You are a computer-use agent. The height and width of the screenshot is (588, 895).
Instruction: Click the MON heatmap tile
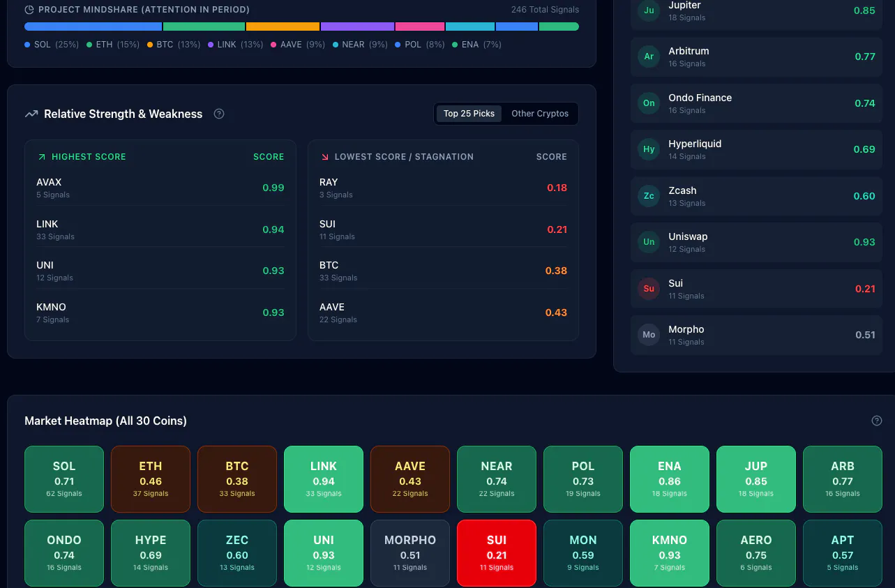pyautogui.click(x=583, y=553)
